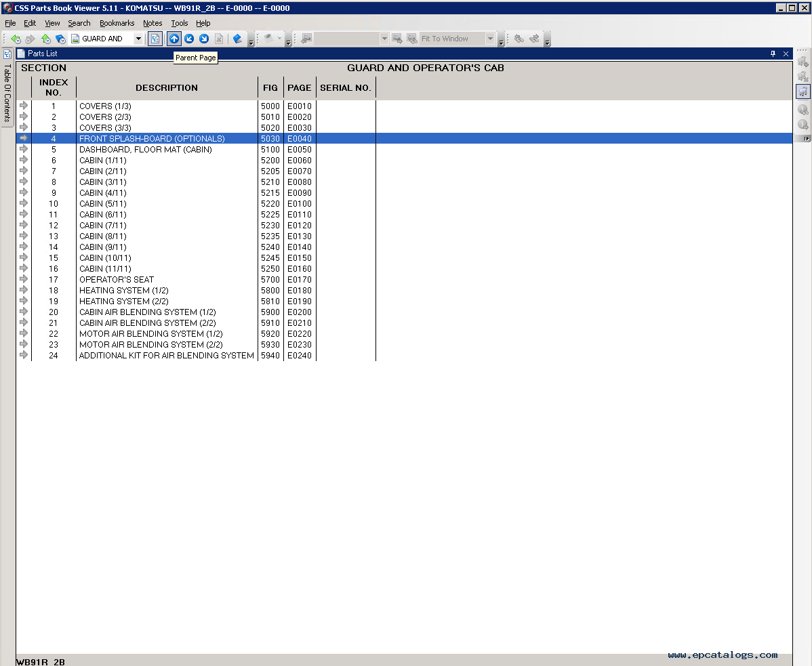Click the disabled link-forward toolbar icon

[534, 39]
